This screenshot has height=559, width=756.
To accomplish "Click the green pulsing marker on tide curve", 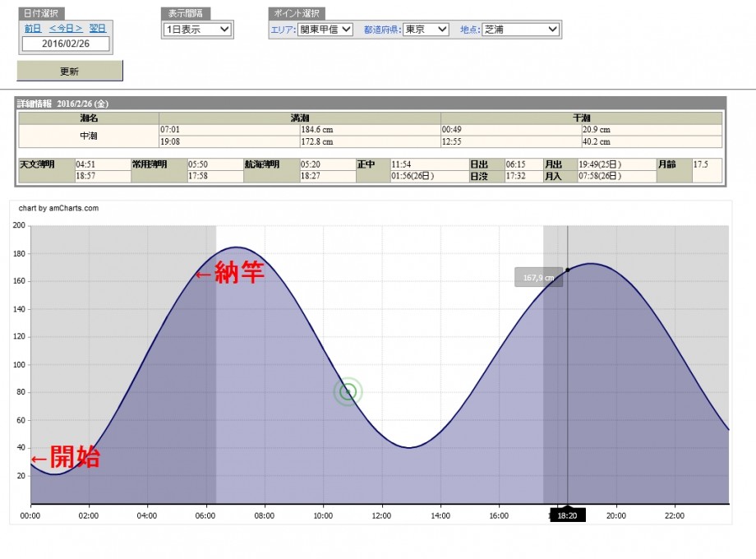I will (348, 391).
